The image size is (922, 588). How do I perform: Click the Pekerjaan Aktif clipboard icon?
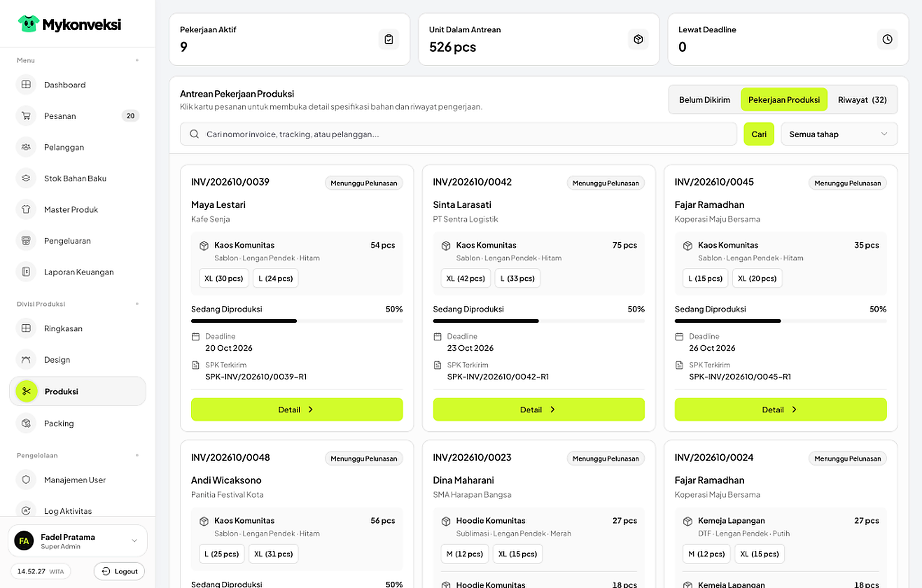(389, 39)
